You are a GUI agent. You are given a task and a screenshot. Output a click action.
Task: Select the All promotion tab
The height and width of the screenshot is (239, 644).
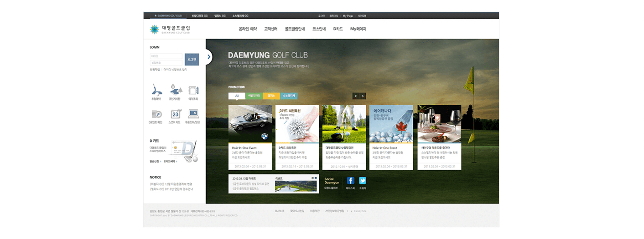tap(237, 96)
